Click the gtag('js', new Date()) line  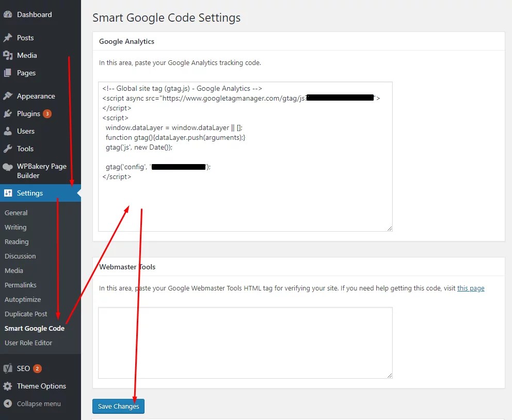coord(139,147)
